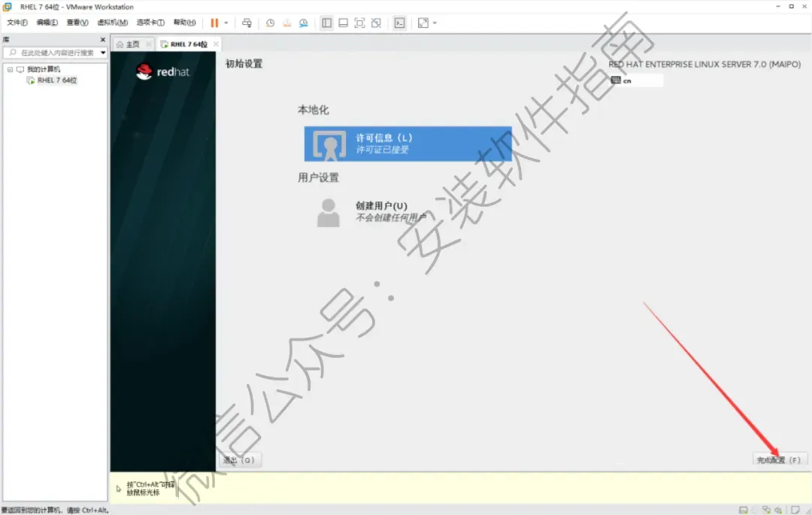
Task: Close the 主页 tab
Action: (x=149, y=44)
